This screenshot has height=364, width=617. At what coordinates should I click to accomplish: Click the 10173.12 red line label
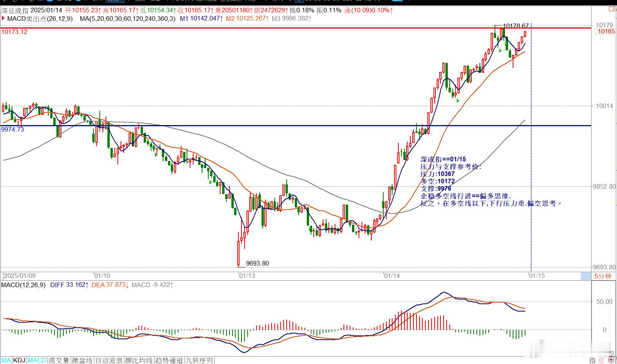pos(14,32)
